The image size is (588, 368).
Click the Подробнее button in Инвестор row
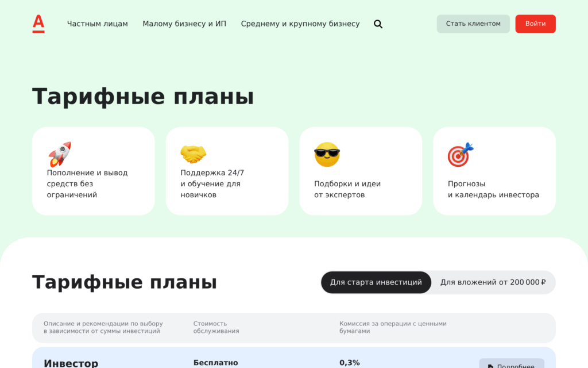[x=512, y=364]
